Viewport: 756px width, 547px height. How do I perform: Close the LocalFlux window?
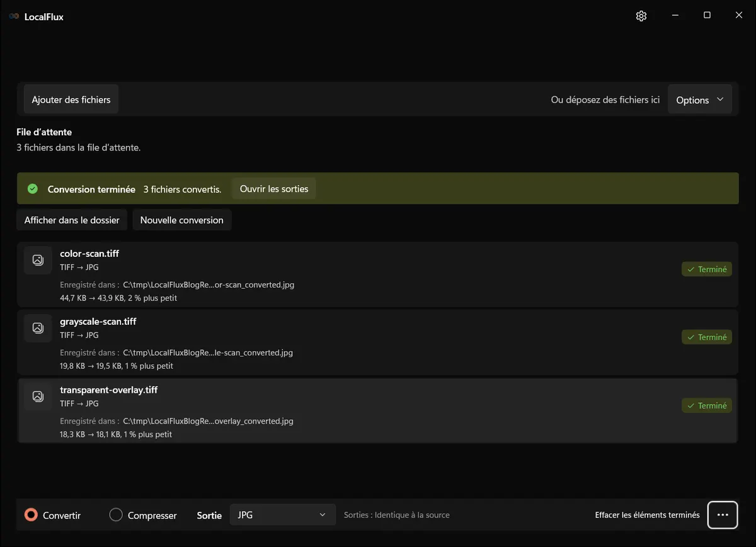pos(739,16)
